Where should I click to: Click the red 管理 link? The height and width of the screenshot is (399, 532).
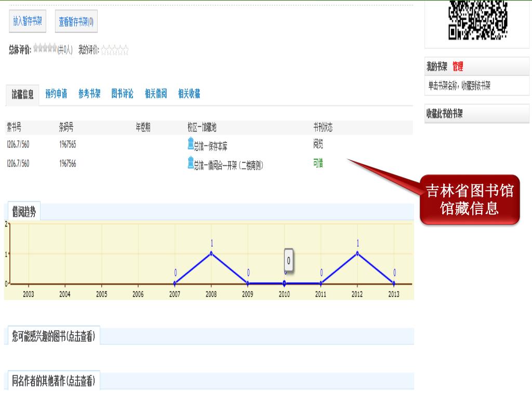[x=458, y=66]
